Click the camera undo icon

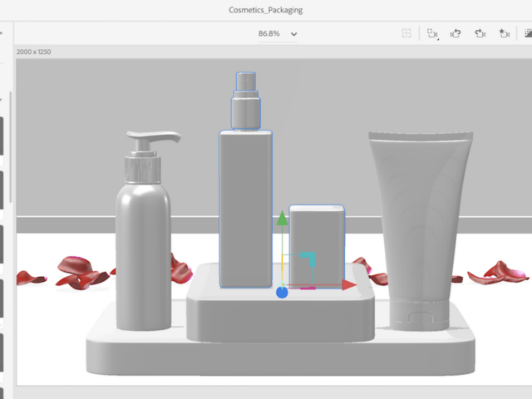[456, 33]
